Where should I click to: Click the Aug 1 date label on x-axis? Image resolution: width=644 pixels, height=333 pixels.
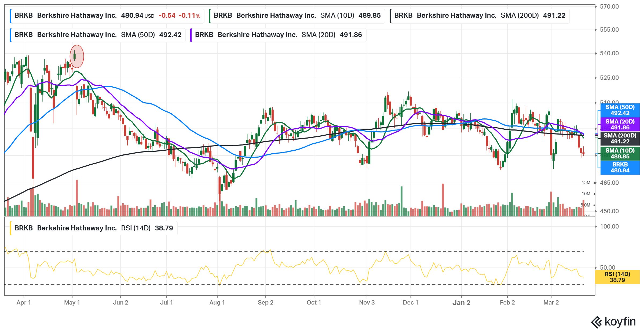tap(217, 303)
